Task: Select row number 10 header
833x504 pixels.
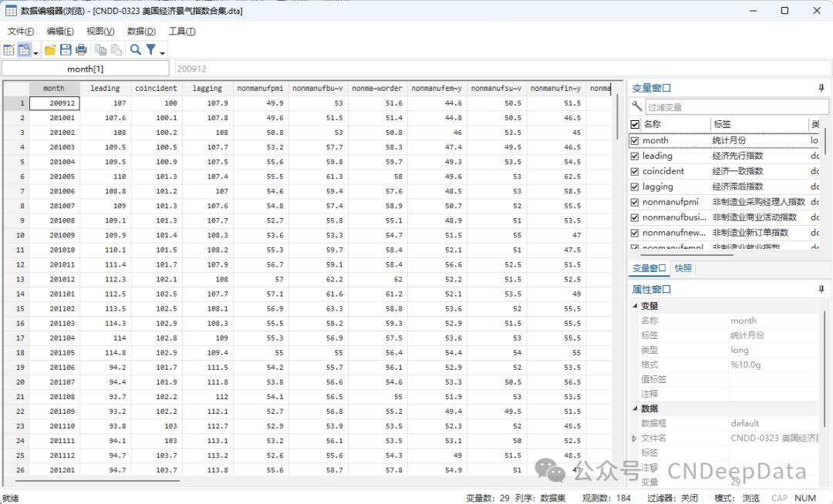Action: (x=16, y=235)
